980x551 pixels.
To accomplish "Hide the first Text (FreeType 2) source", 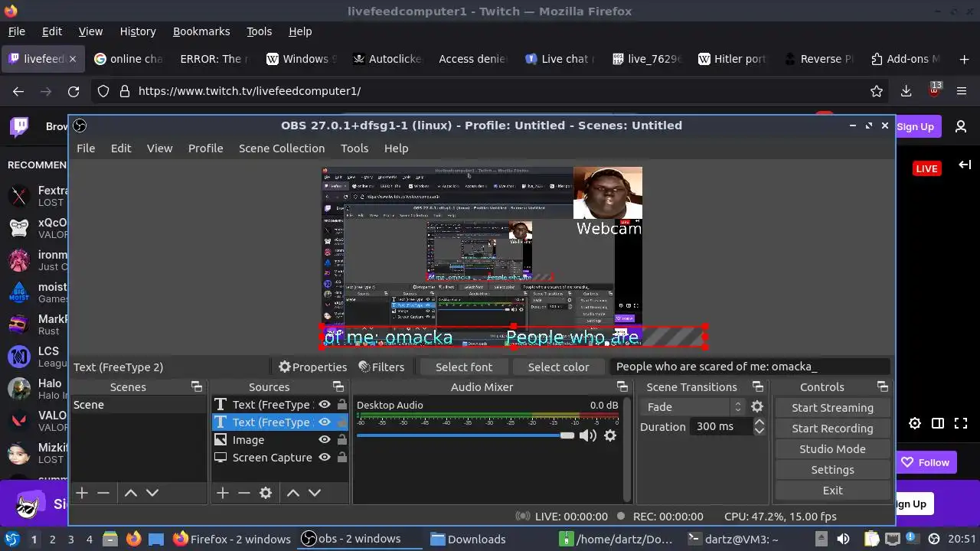I will 325,405.
